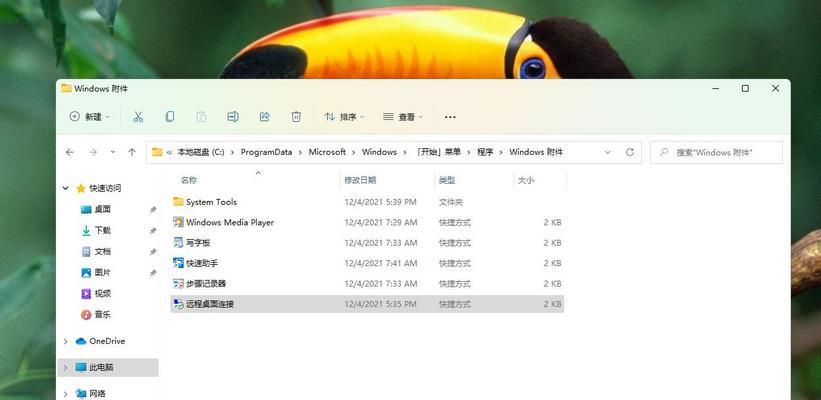Click 「开始」菜单 breadcrumb segment

click(437, 152)
